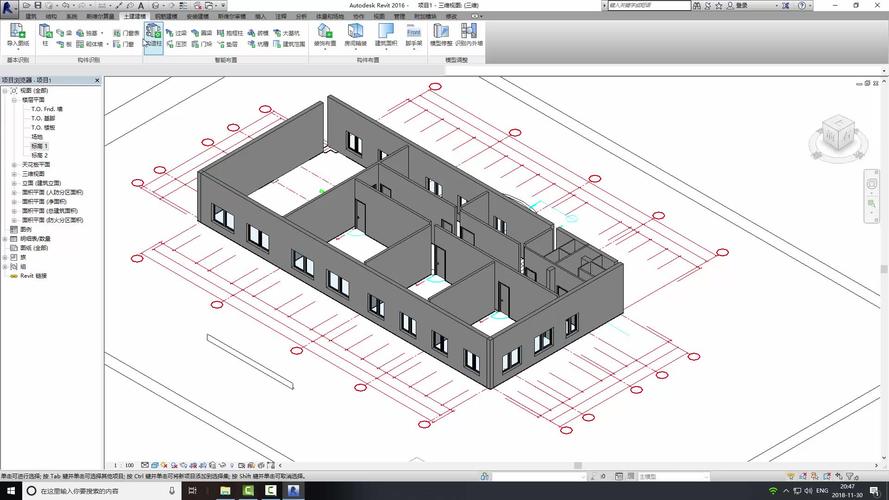Click the 建筑面积 building area icon

click(385, 36)
